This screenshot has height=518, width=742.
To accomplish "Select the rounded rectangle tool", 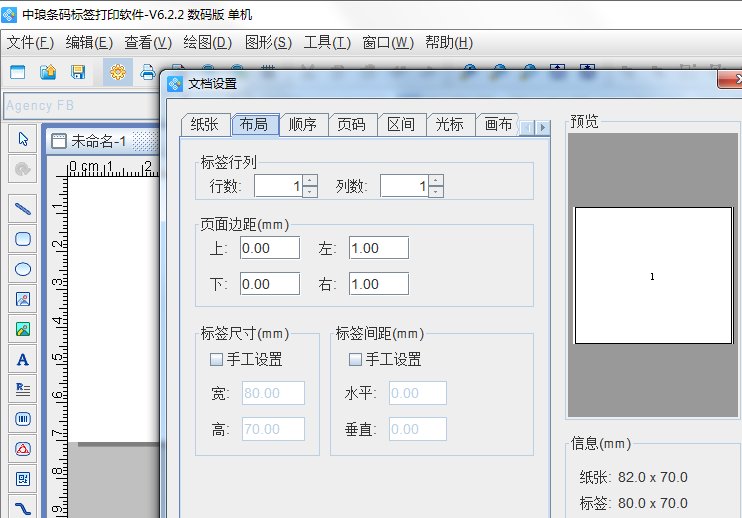I will tap(23, 238).
